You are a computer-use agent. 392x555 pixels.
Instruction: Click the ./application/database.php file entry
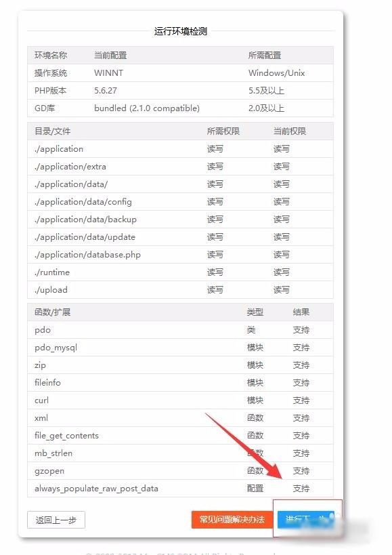click(87, 255)
